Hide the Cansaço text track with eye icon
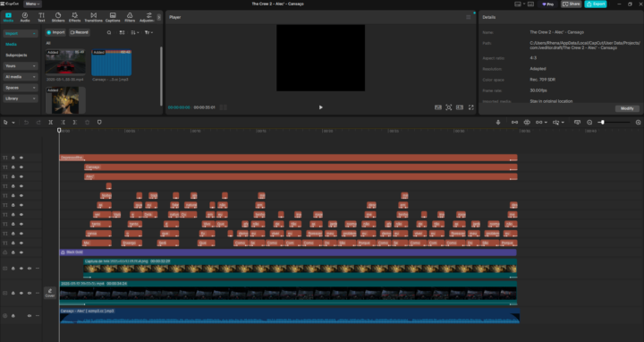 coord(21,167)
